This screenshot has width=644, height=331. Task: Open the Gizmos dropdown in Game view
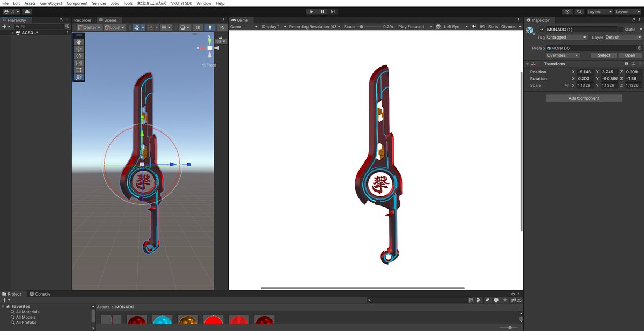coord(510,27)
